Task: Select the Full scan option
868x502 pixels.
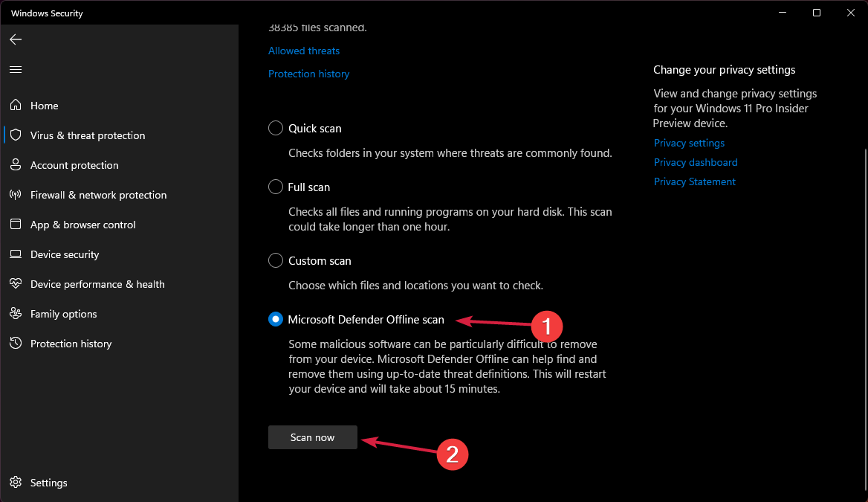Action: point(275,187)
